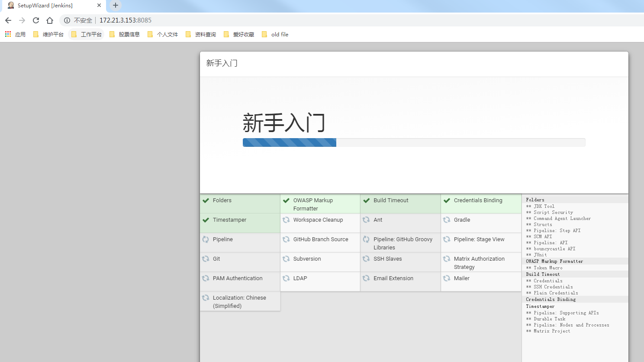
Task: Click the '** Command Agent Launcher' log line
Action: click(x=558, y=218)
